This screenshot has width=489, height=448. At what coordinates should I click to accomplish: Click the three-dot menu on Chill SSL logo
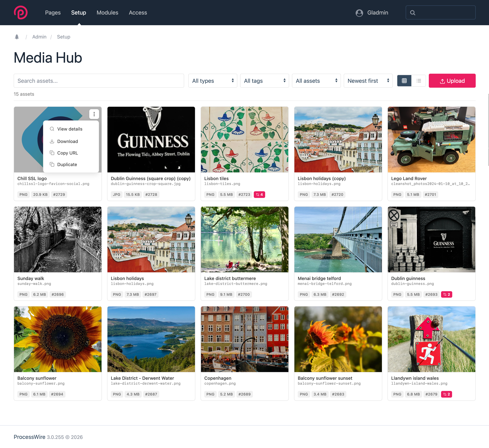[x=94, y=114]
